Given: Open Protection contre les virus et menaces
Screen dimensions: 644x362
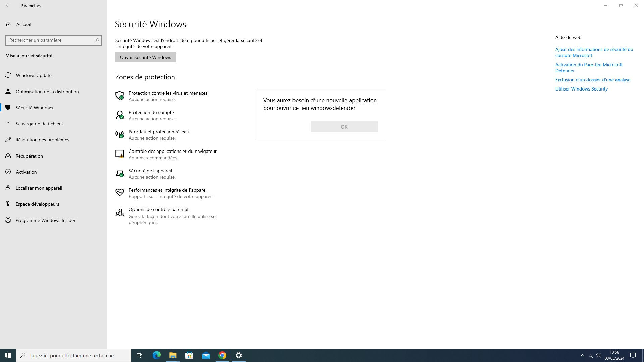Looking at the screenshot, I should tap(168, 96).
